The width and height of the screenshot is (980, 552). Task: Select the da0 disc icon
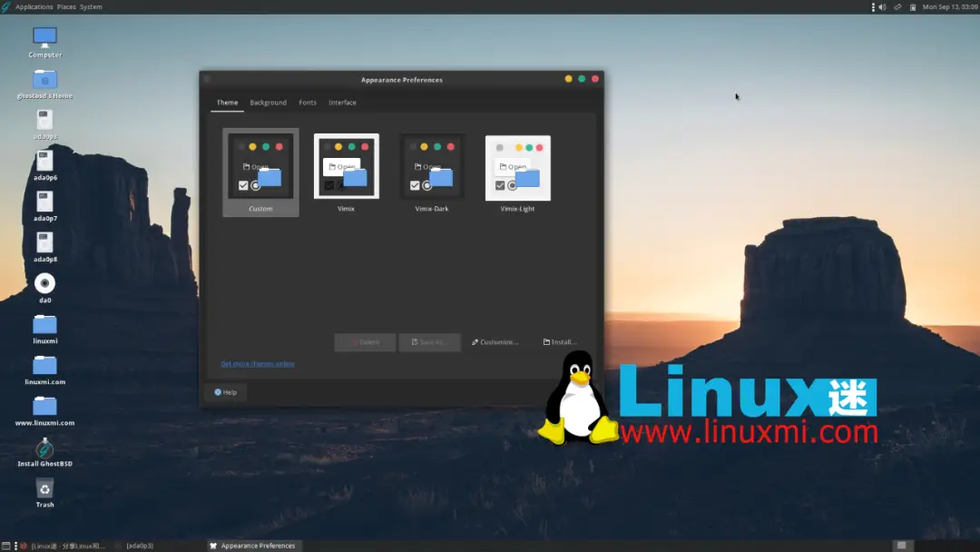pos(44,283)
